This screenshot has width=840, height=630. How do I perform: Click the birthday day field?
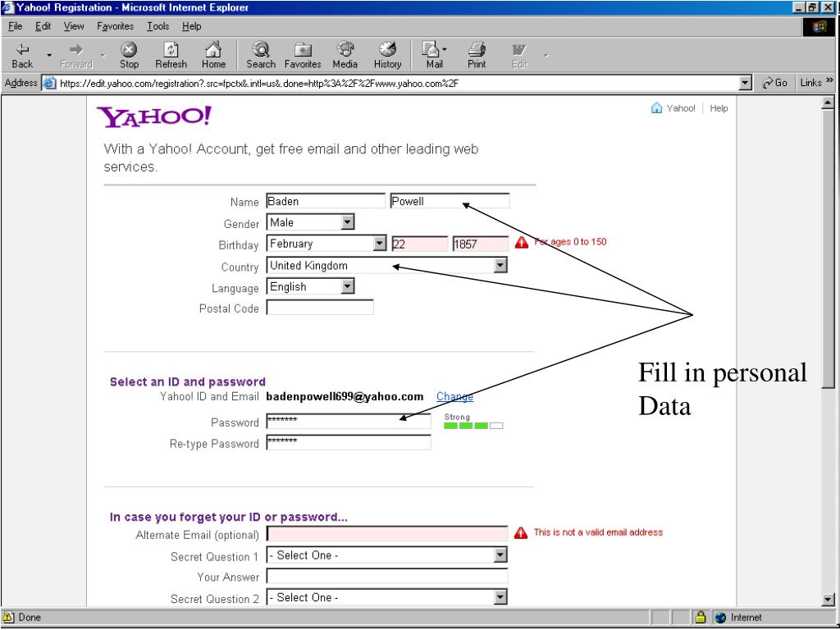click(420, 244)
